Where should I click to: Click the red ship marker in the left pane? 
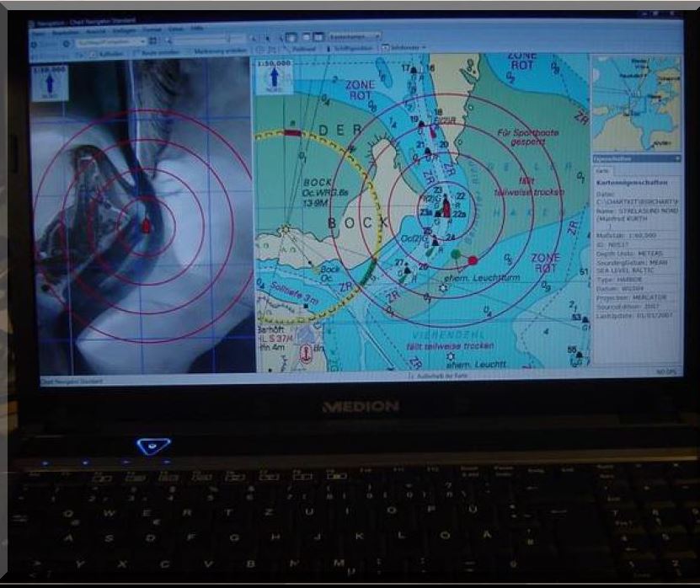tap(146, 226)
